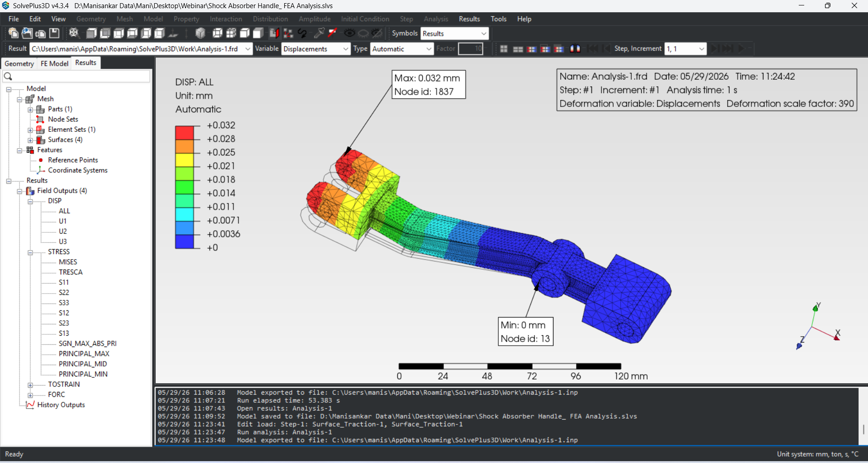Screen dimensions: 868x463
Task: Expand the Parts (1) tree node
Action: [x=30, y=109]
